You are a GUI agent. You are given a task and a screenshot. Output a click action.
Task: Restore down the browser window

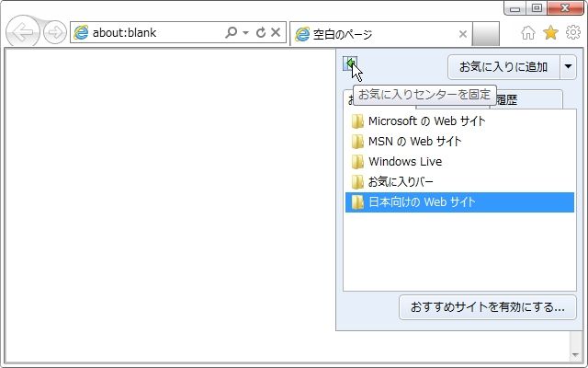[x=537, y=8]
